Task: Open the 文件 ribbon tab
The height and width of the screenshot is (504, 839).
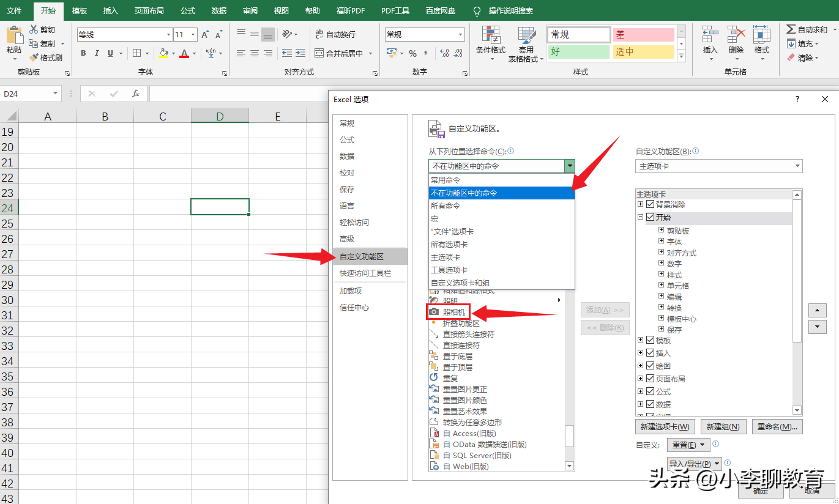Action: pos(14,11)
